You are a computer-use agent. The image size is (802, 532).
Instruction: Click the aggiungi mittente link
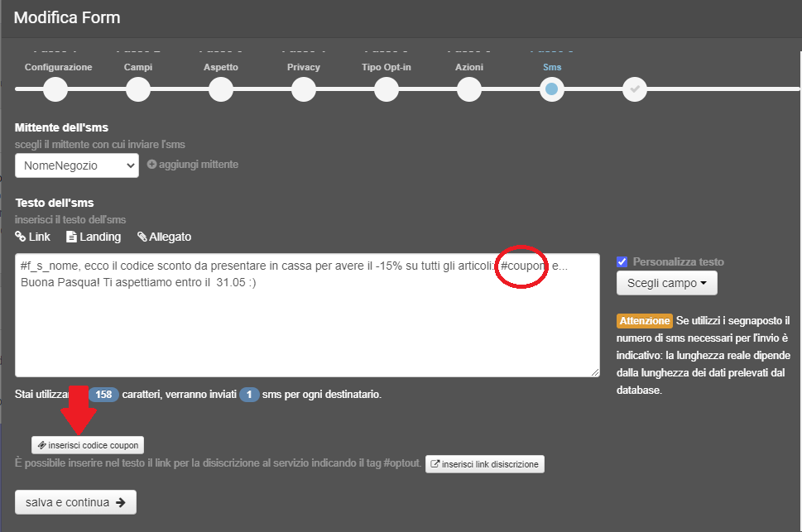196,164
